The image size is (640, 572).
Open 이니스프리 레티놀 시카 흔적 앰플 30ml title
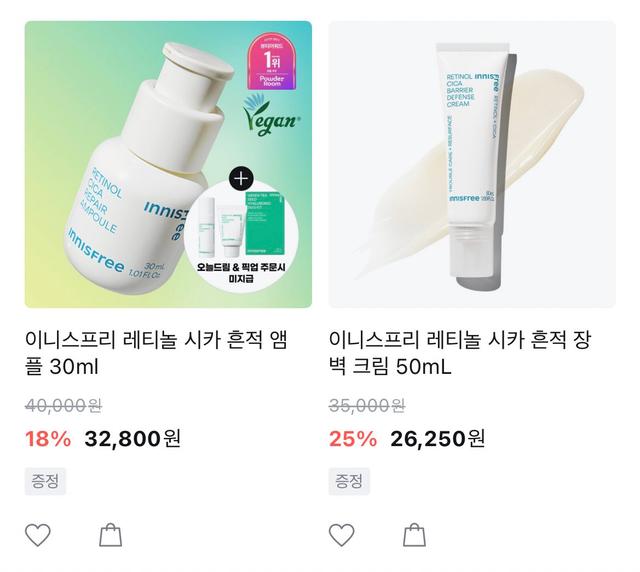pyautogui.click(x=156, y=353)
